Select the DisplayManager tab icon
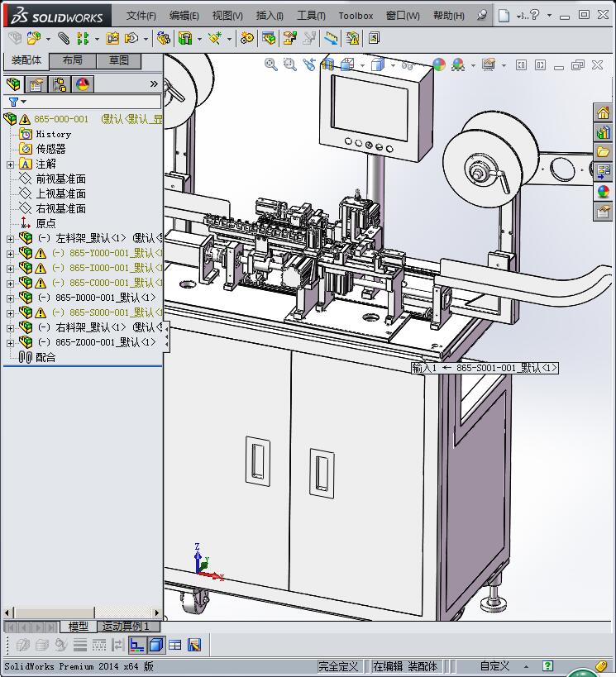The width and height of the screenshot is (616, 677). pos(82,84)
